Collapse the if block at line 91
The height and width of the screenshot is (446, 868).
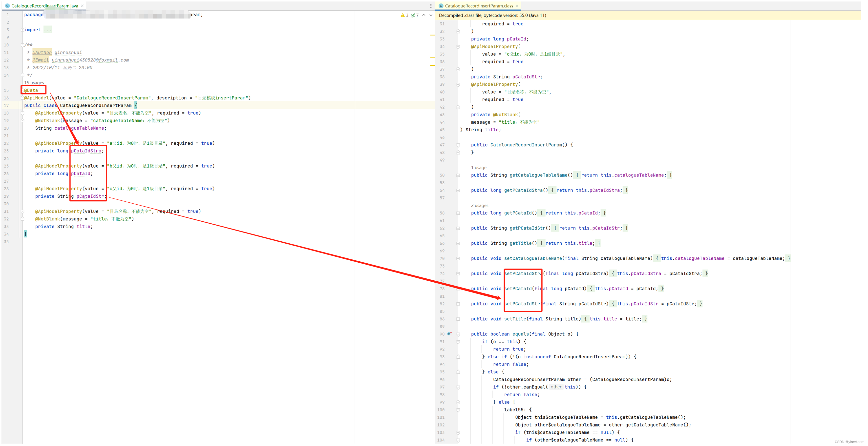(x=458, y=342)
